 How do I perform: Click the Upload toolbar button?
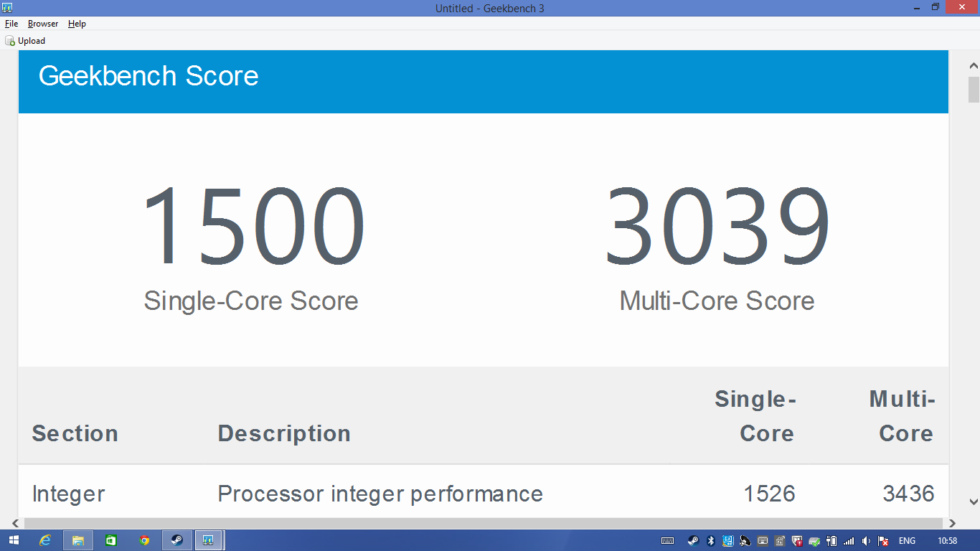tap(25, 41)
